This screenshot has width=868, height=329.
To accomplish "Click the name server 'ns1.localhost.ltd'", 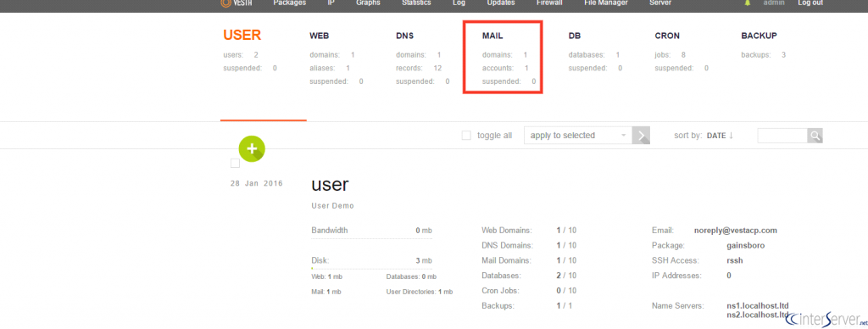I will click(758, 305).
